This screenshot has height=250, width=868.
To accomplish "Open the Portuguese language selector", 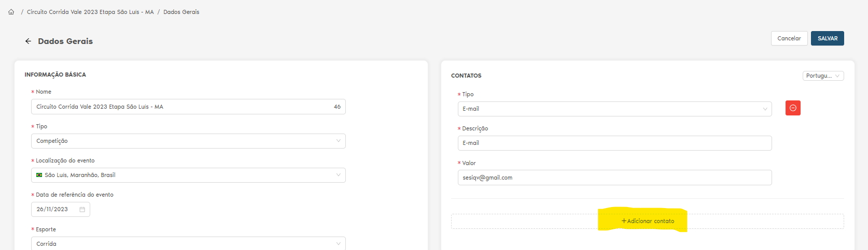I will tap(823, 76).
